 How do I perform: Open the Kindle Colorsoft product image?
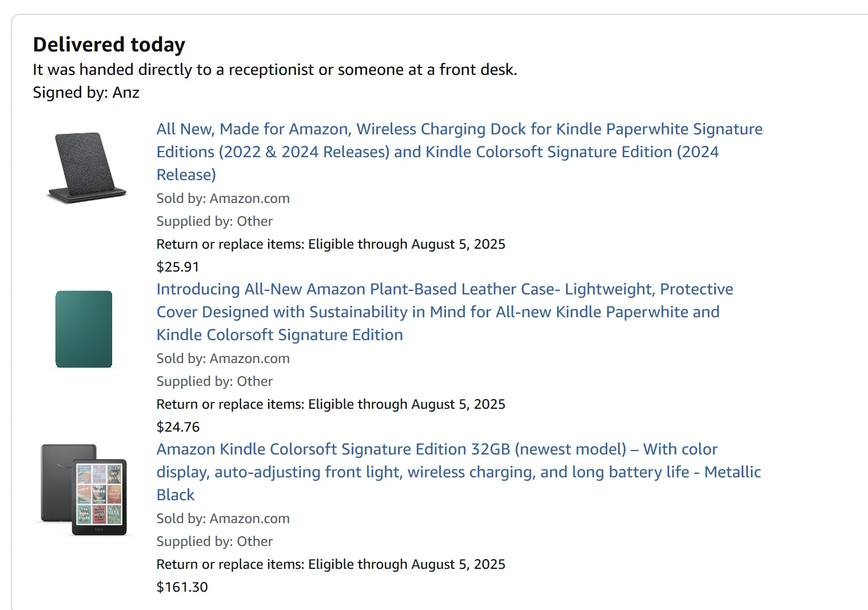[x=84, y=490]
